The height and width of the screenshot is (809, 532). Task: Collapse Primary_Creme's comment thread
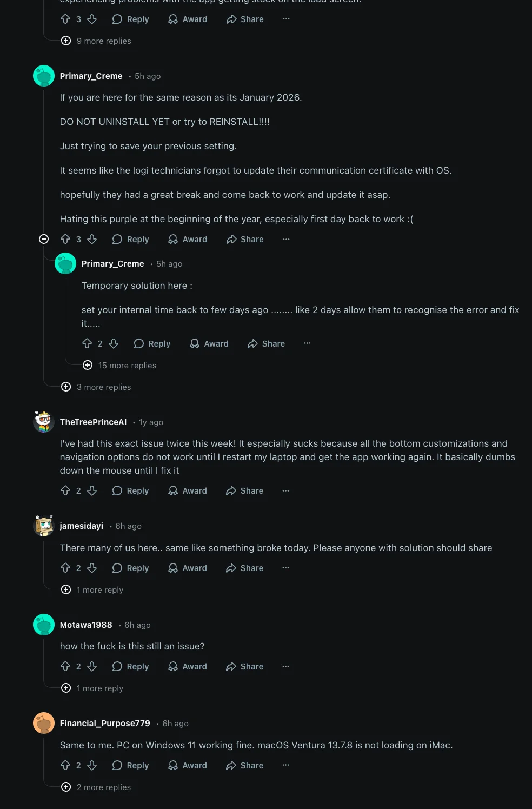pyautogui.click(x=44, y=239)
